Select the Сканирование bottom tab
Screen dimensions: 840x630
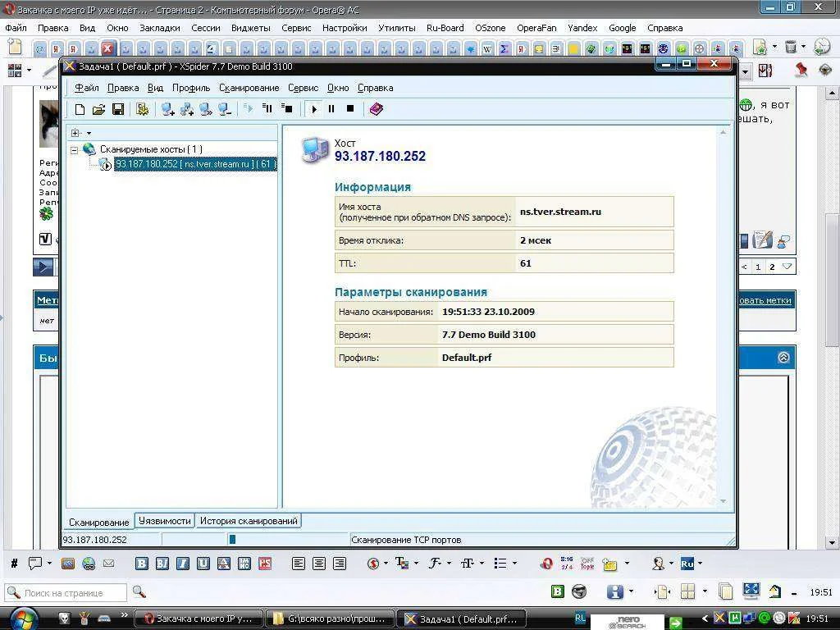(x=99, y=523)
